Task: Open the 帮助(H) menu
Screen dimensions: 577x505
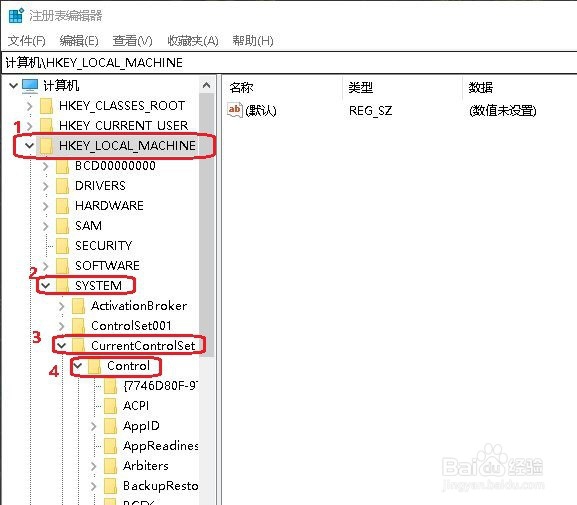Action: [x=253, y=40]
